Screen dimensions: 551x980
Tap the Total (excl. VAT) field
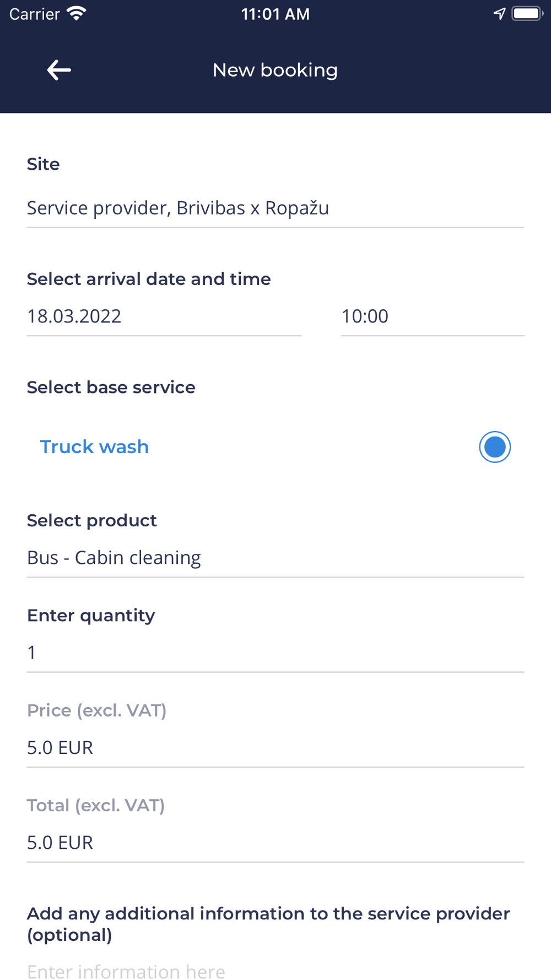click(275, 842)
